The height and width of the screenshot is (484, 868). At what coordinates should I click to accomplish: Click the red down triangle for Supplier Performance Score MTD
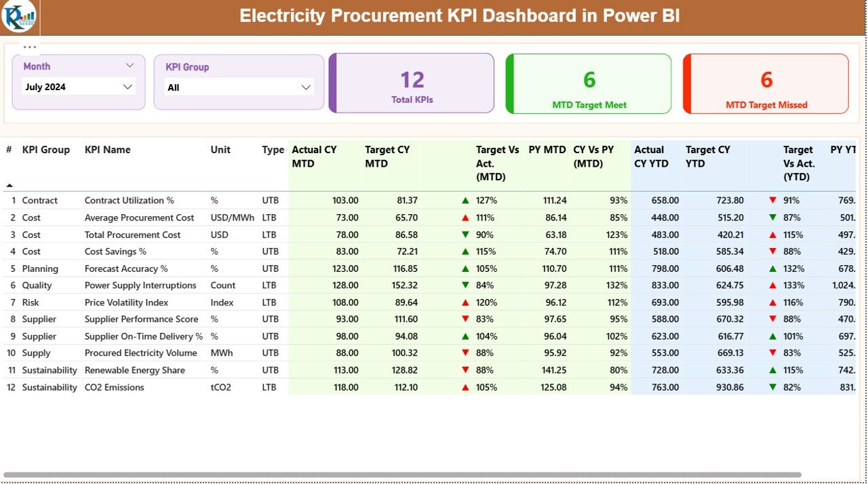(x=465, y=319)
